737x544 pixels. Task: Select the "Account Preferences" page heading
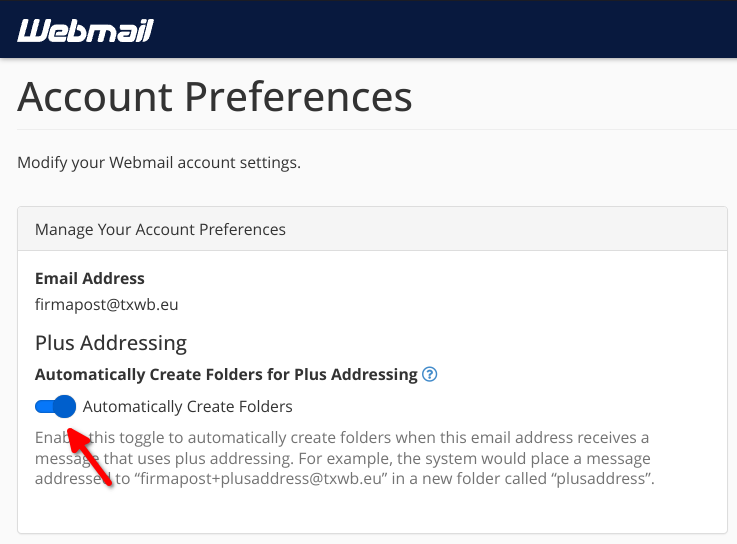tap(215, 99)
